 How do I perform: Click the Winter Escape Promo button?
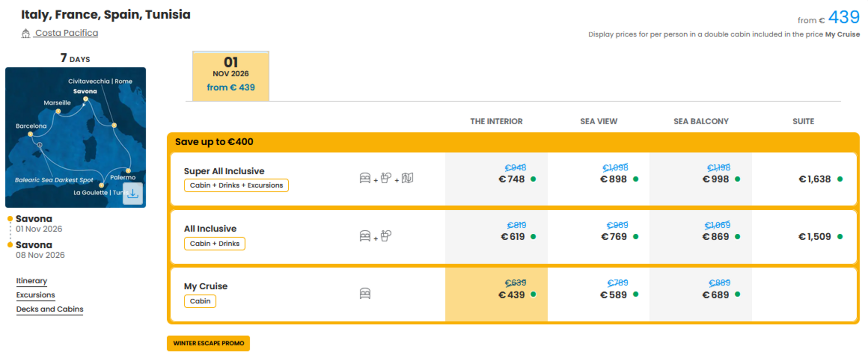(208, 343)
